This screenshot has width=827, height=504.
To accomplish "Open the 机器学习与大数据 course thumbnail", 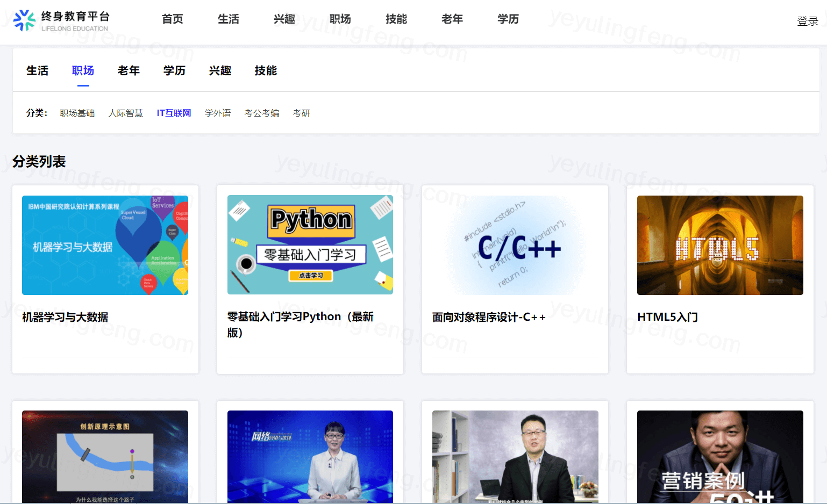I will point(105,245).
